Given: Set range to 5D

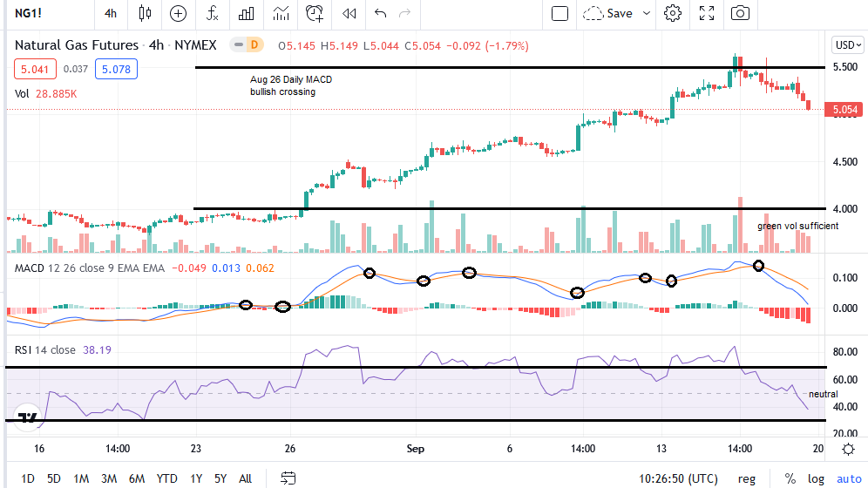Looking at the screenshot, I should point(54,478).
